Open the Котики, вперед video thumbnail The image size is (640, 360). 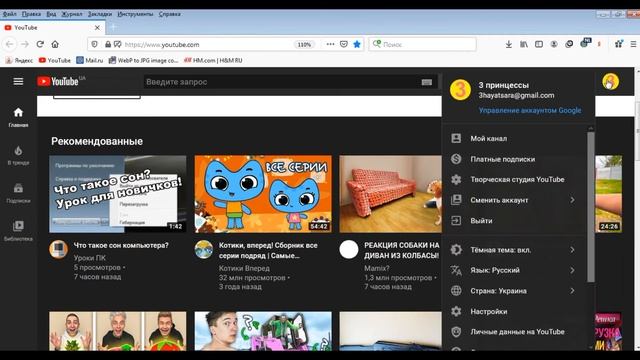coord(263,194)
